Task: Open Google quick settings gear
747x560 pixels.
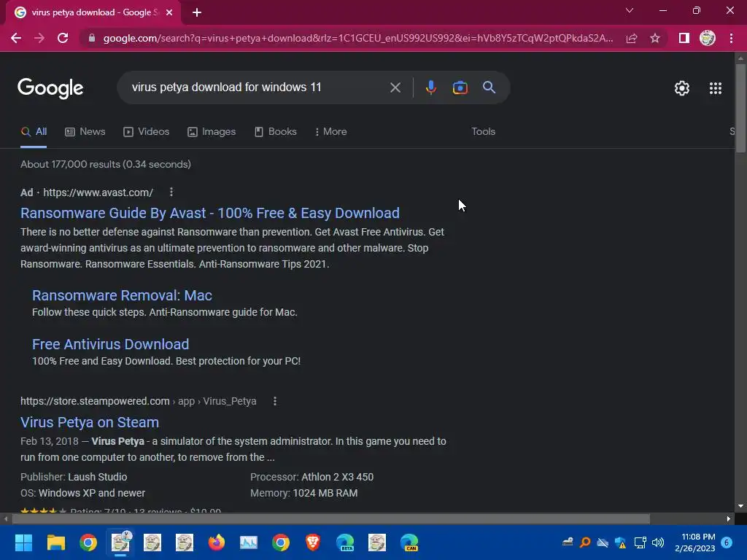Action: 682,88
